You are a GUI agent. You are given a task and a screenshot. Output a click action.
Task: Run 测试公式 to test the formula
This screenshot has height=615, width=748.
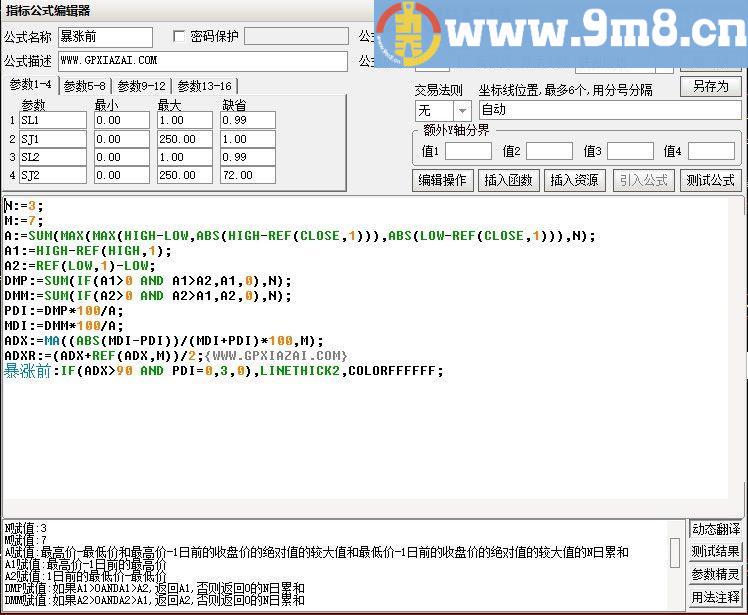[x=710, y=180]
